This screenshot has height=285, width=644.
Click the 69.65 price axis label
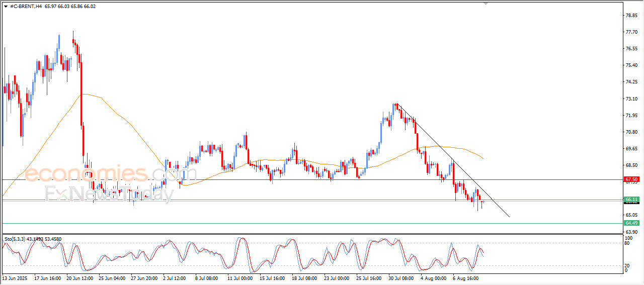coord(631,149)
